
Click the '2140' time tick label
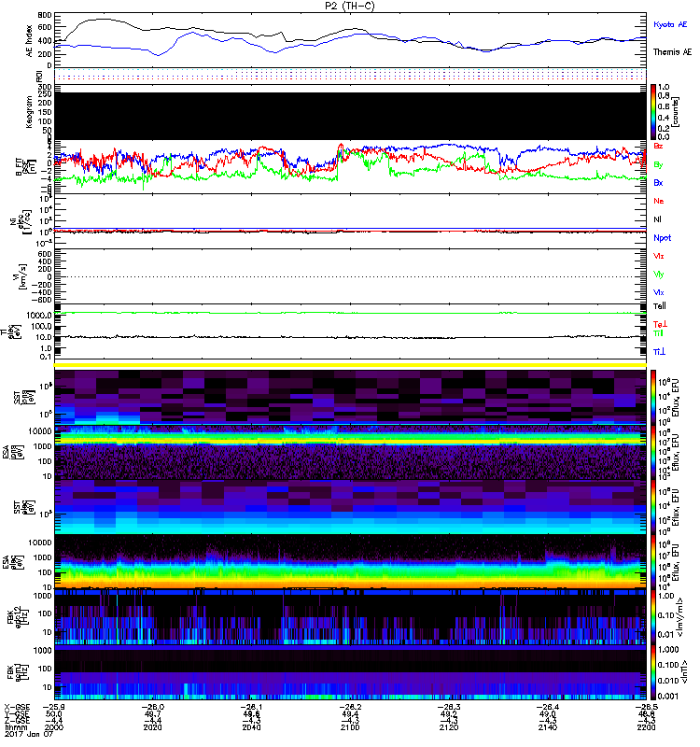tap(548, 727)
